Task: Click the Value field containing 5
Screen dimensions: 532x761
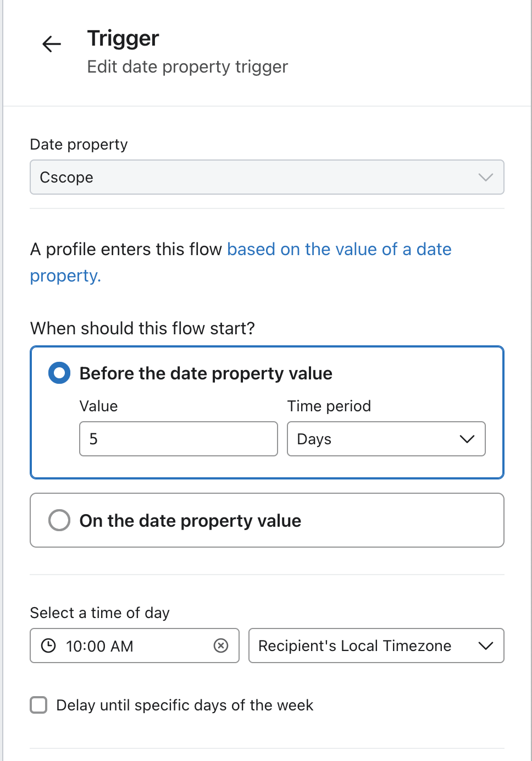Action: pos(179,439)
